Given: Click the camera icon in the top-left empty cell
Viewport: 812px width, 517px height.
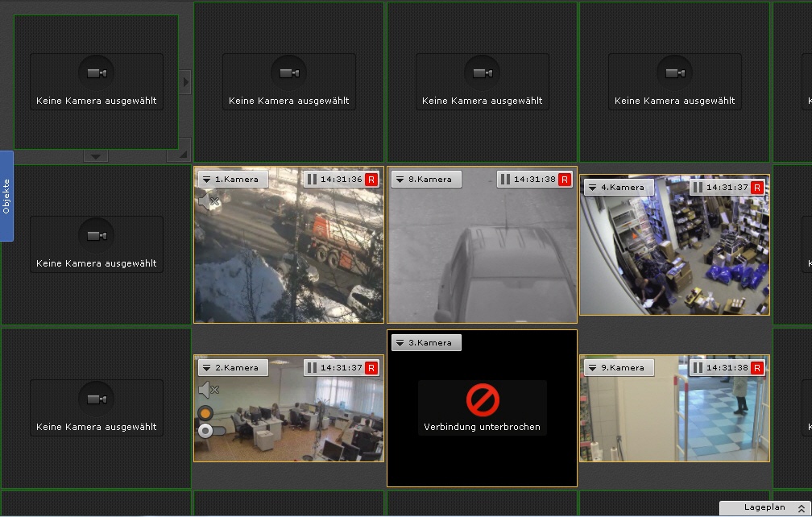Looking at the screenshot, I should pos(97,73).
